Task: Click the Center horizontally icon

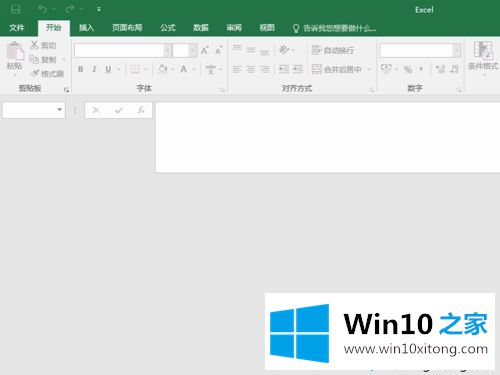Action: tap(251, 69)
